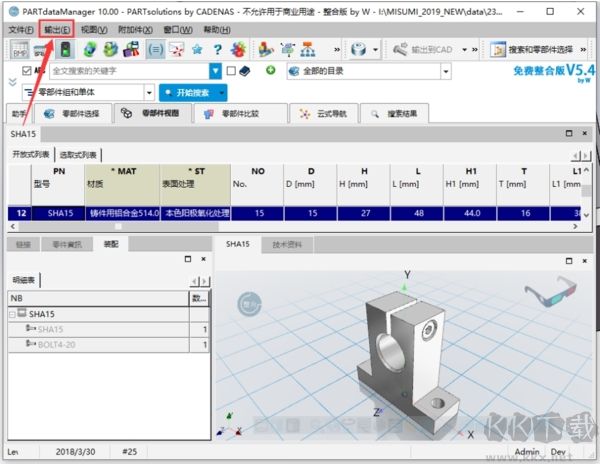600x464 pixels.
Task: Toggle the checkbox beside the book icon
Action: 231,71
